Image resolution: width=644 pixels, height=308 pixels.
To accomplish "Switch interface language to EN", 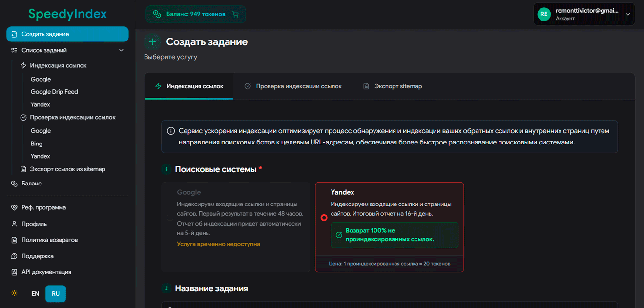I will (x=35, y=293).
